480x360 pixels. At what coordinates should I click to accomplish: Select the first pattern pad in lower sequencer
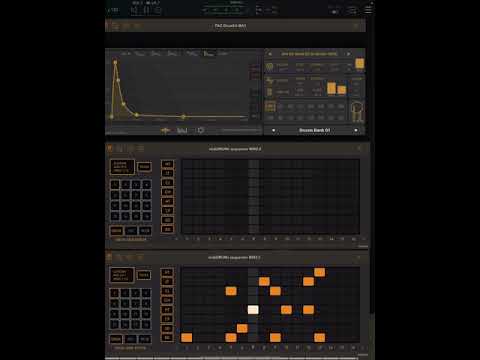(x=115, y=293)
